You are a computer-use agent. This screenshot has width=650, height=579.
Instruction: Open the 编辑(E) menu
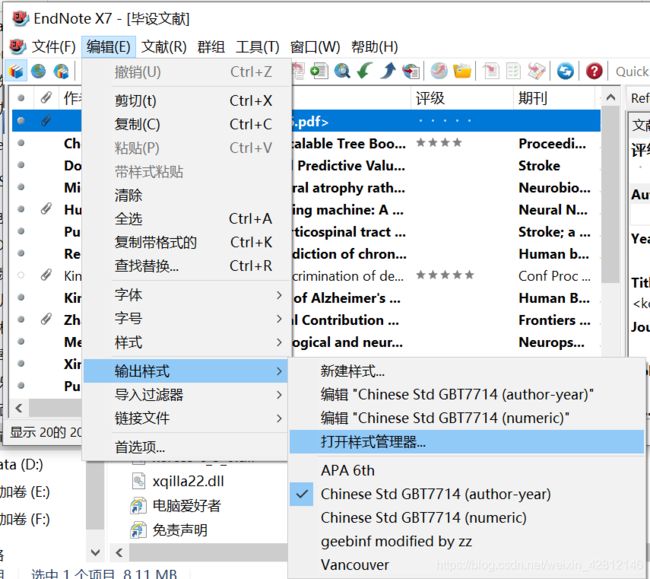tap(109, 47)
